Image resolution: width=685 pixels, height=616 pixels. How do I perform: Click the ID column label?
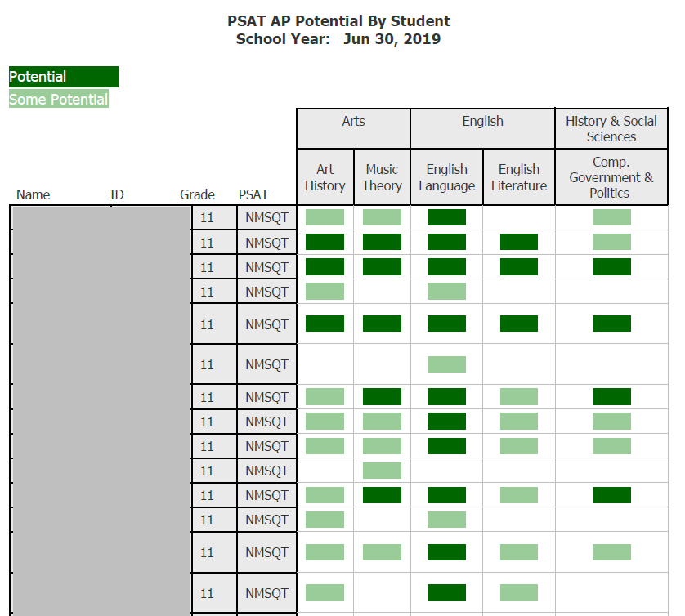(x=117, y=194)
